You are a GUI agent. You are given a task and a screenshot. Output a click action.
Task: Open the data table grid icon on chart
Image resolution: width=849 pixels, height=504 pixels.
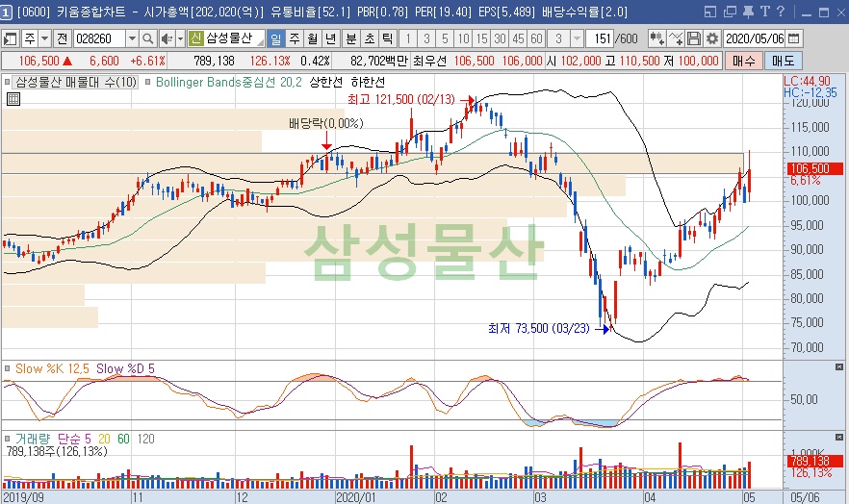click(13, 99)
